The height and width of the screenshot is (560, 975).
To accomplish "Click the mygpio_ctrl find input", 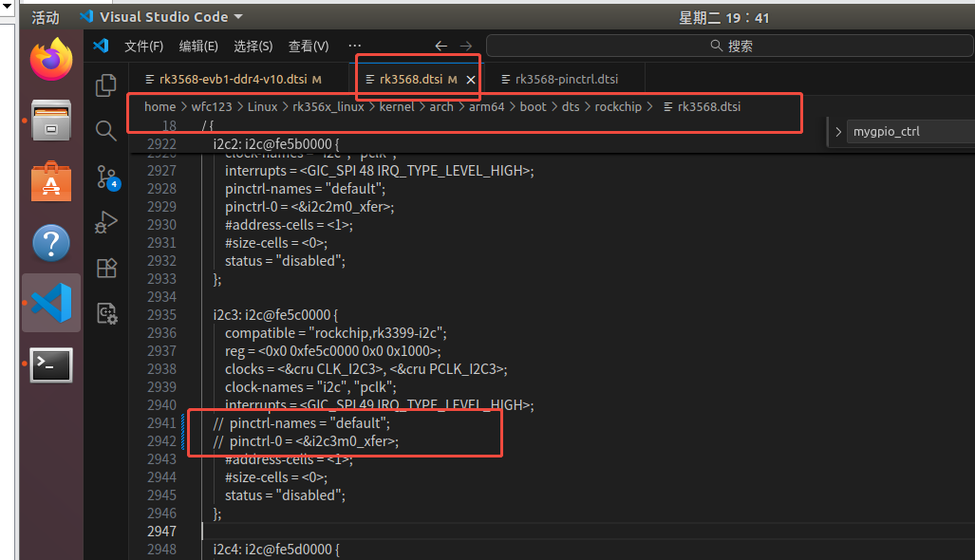I will point(911,132).
